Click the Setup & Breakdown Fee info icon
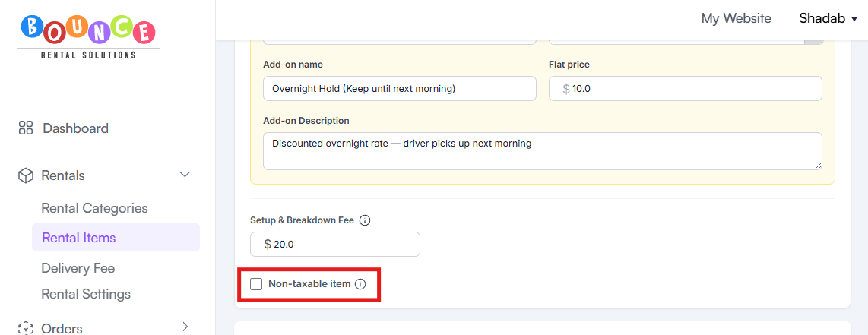868x335 pixels. (x=364, y=220)
